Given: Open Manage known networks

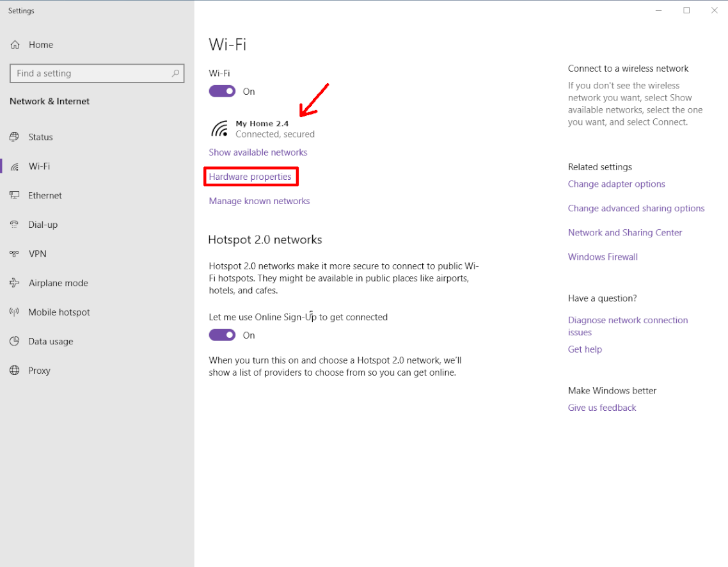Looking at the screenshot, I should [x=259, y=201].
